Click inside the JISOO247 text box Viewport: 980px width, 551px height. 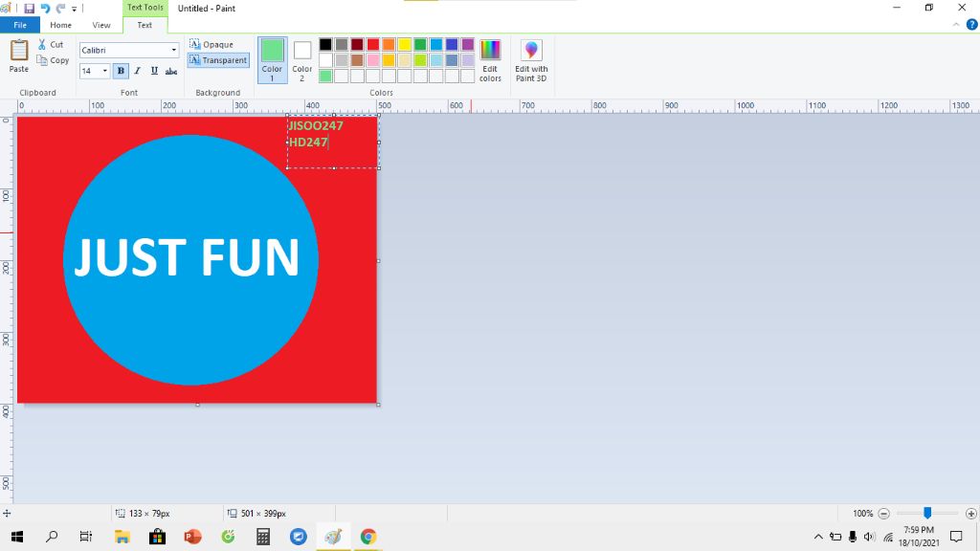333,142
